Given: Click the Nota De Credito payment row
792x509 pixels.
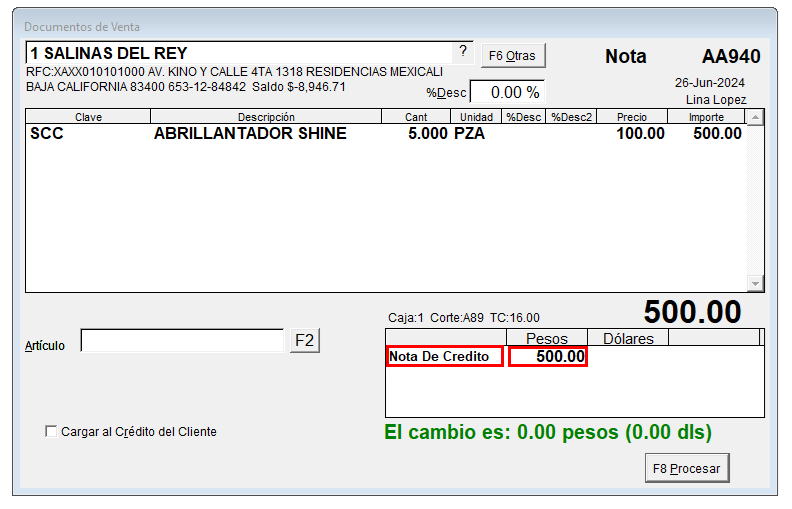Looking at the screenshot, I should click(444, 357).
